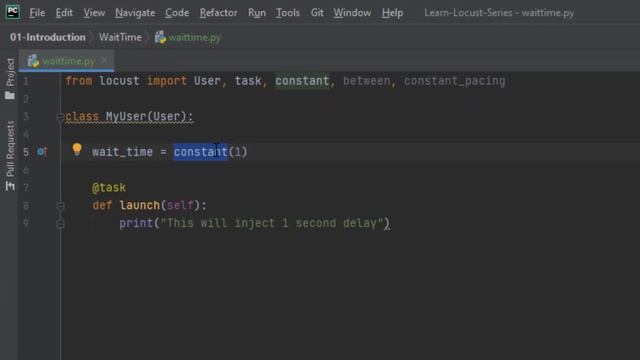Click fold end marker on line 9
Image resolution: width=640 pixels, height=360 pixels.
(60, 224)
